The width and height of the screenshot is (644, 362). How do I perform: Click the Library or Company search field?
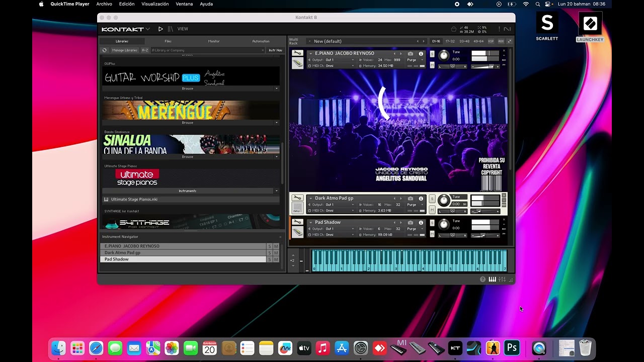click(x=208, y=50)
